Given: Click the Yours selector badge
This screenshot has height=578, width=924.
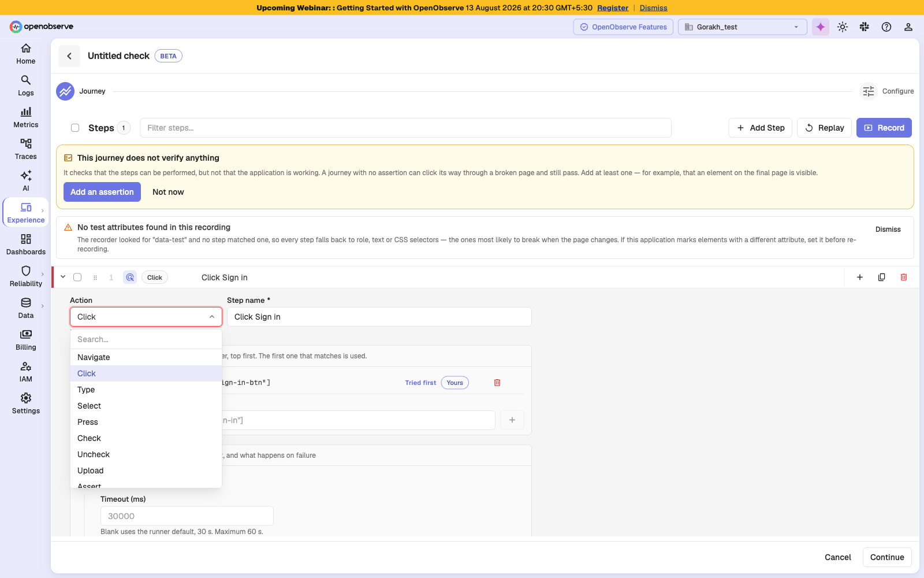Looking at the screenshot, I should coord(455,383).
